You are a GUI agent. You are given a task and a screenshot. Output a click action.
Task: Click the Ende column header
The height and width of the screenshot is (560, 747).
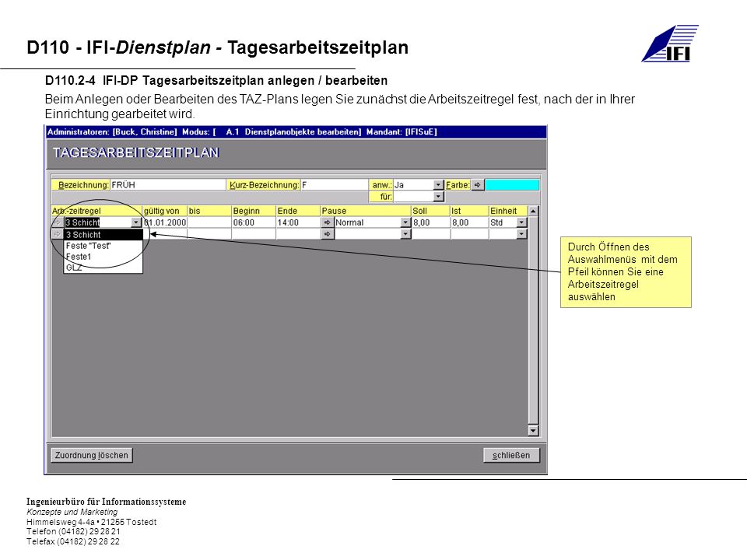298,211
